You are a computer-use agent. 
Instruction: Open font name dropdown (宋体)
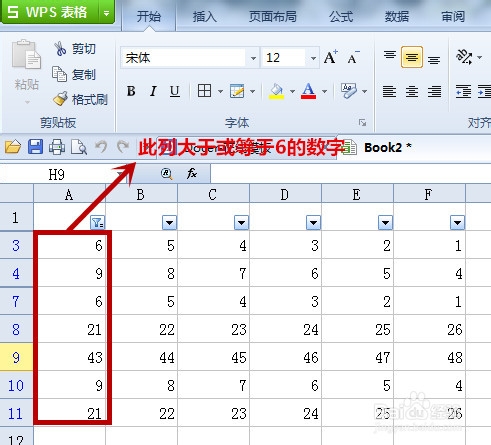click(x=253, y=58)
